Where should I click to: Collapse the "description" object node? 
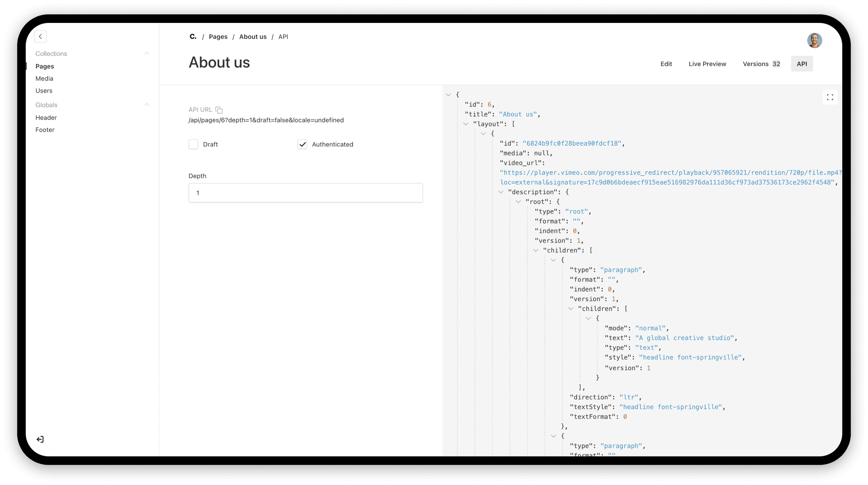click(x=501, y=192)
